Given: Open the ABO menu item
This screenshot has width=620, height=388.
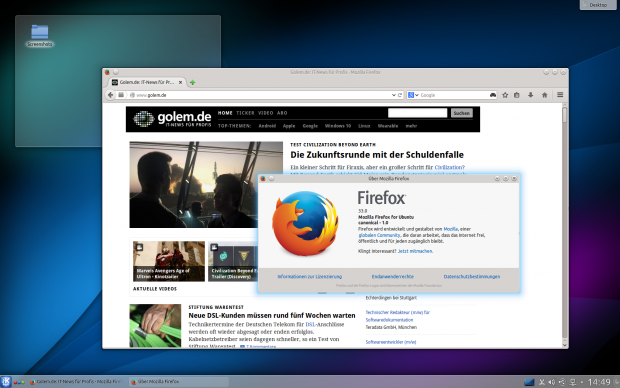Looking at the screenshot, I should click(x=282, y=113).
